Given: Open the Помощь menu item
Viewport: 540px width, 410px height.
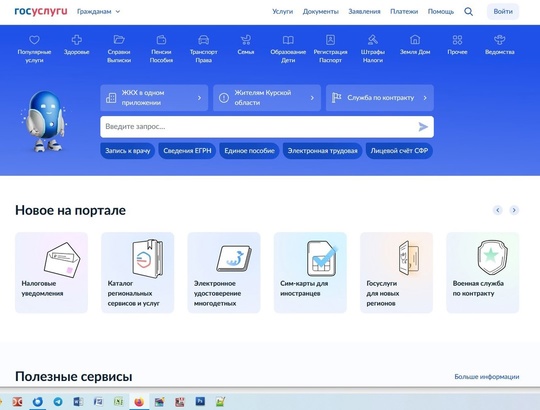Looking at the screenshot, I should 441,11.
